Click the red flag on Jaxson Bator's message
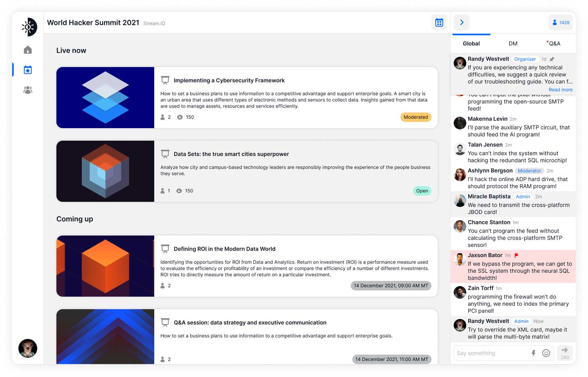Image resolution: width=588 pixels, height=377 pixels. click(x=517, y=256)
